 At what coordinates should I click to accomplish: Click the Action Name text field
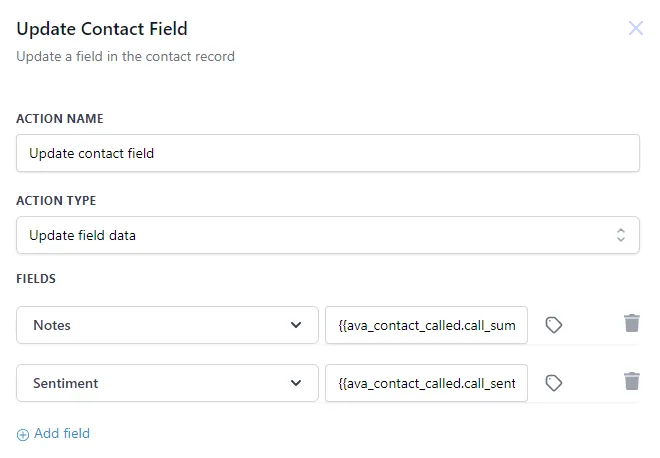[x=328, y=154]
